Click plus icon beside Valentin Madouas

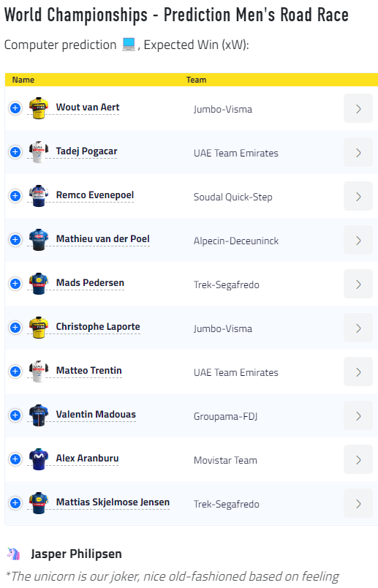tap(15, 415)
